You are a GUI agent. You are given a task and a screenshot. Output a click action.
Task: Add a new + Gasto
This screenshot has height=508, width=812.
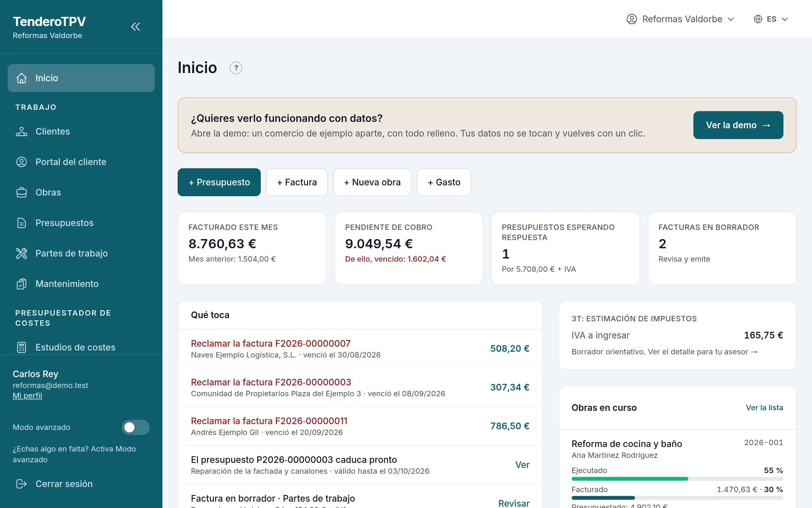click(444, 182)
